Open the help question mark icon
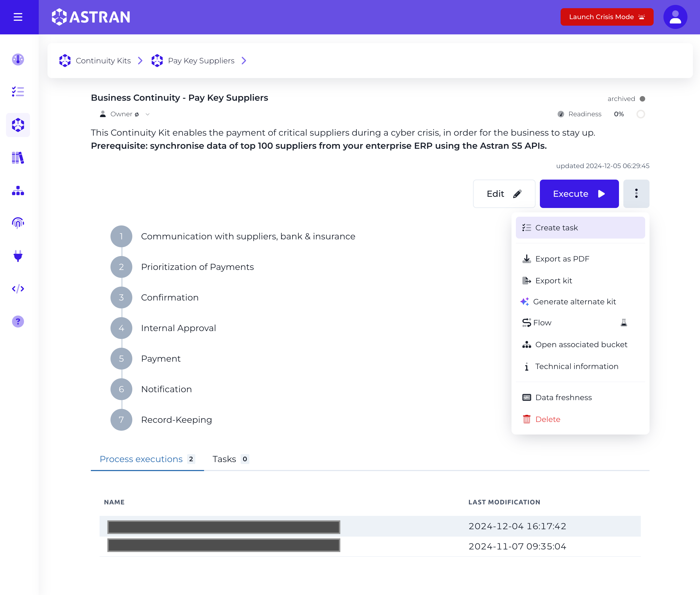The image size is (700, 595). click(x=18, y=322)
